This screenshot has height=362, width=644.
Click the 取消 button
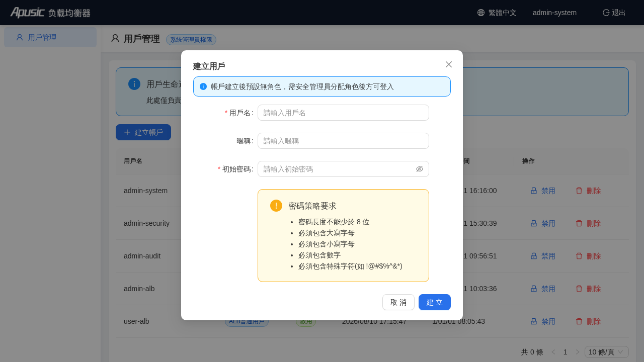pos(398,302)
